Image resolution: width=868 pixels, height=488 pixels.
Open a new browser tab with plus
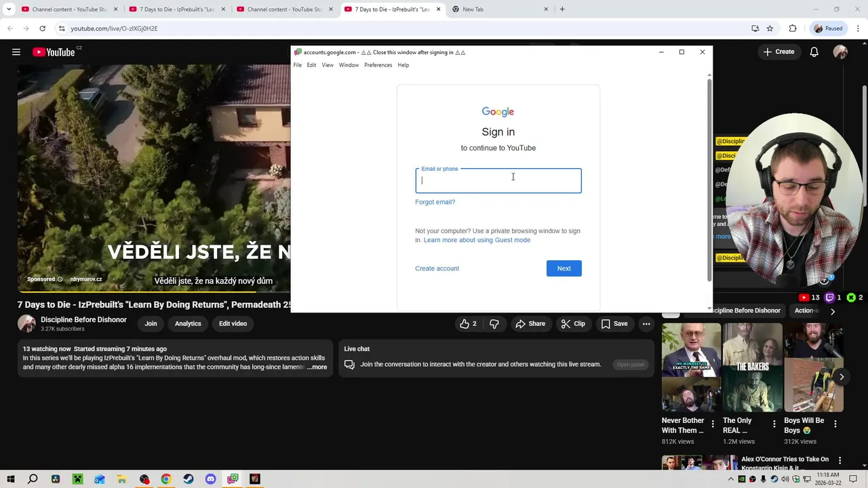pyautogui.click(x=562, y=9)
